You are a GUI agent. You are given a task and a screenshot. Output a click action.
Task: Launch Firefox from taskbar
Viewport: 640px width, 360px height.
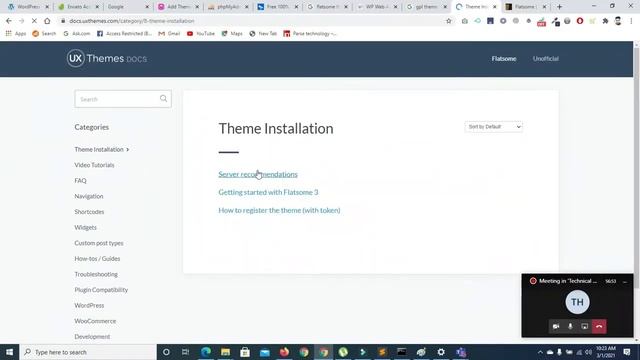[x=284, y=352]
